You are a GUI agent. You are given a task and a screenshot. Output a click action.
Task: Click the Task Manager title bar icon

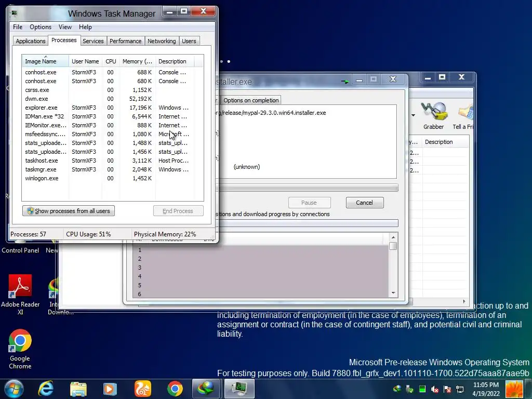14,14
